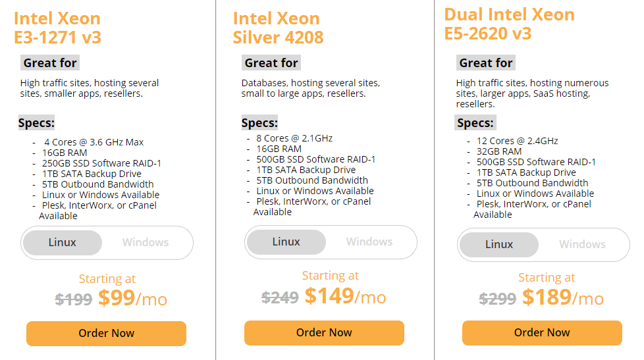Image resolution: width=644 pixels, height=360 pixels.
Task: Click the $149/mo price
Action: click(345, 297)
